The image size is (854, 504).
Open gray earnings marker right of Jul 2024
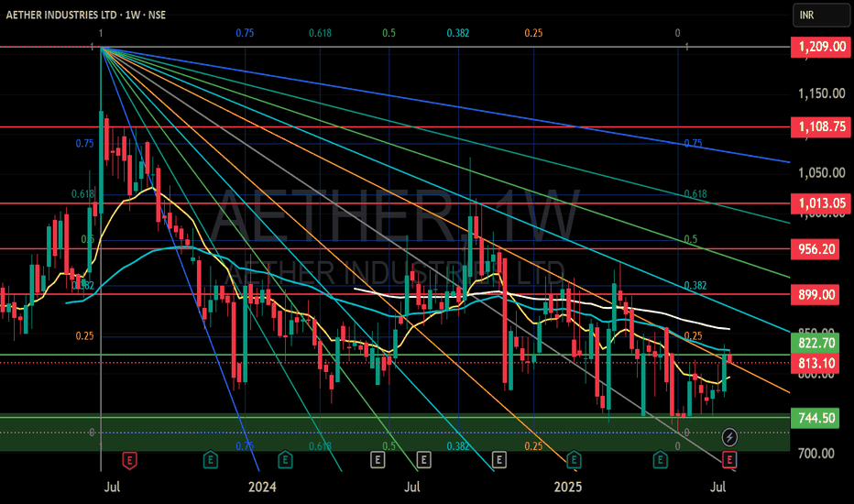tap(423, 460)
